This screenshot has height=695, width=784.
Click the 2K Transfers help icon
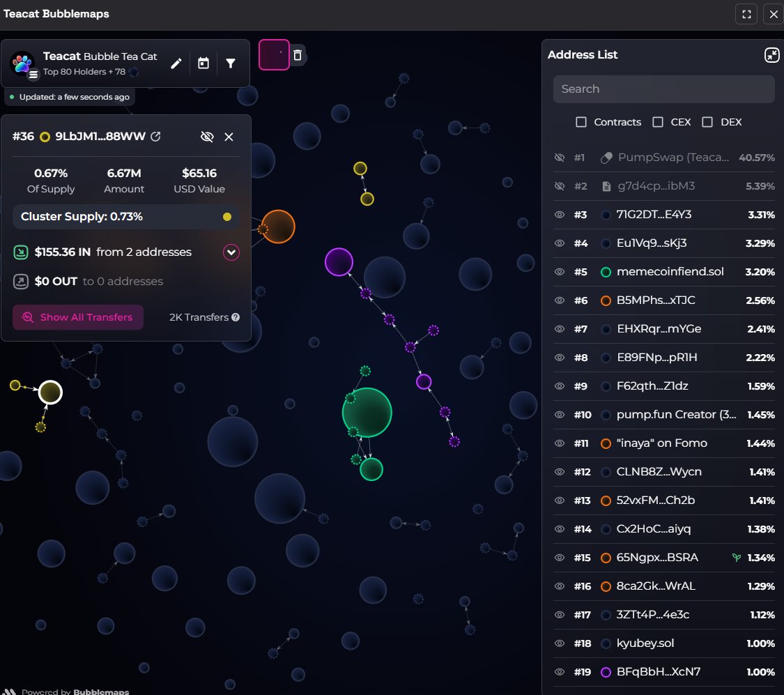[x=236, y=317]
